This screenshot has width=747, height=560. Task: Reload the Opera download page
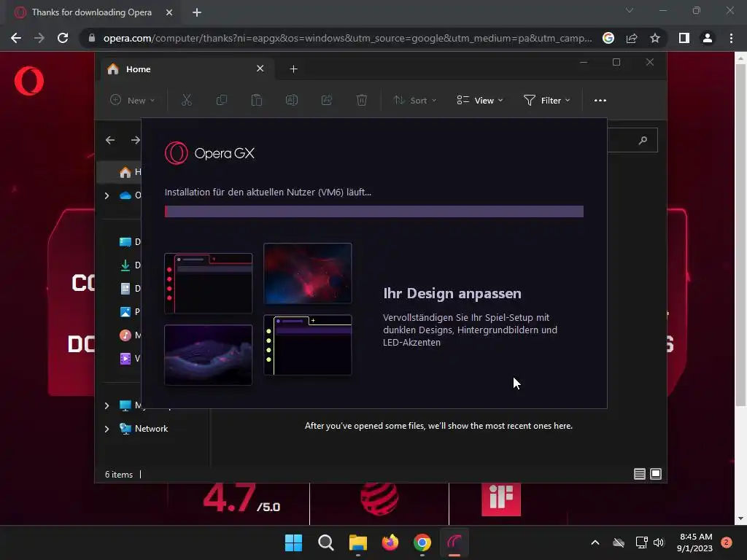[63, 38]
